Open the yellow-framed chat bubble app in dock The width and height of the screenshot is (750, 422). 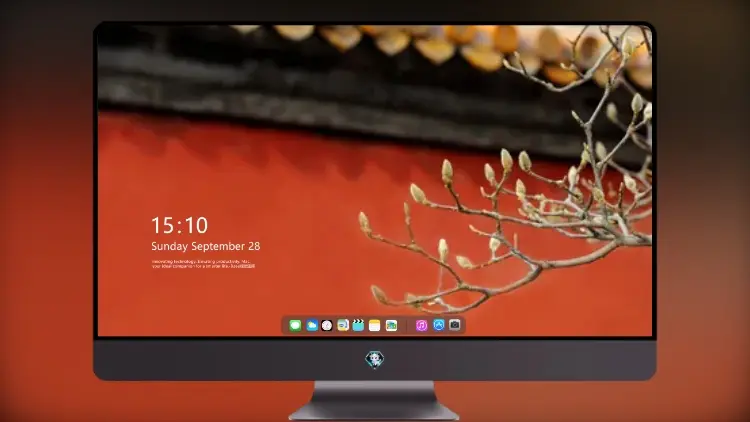(x=343, y=325)
